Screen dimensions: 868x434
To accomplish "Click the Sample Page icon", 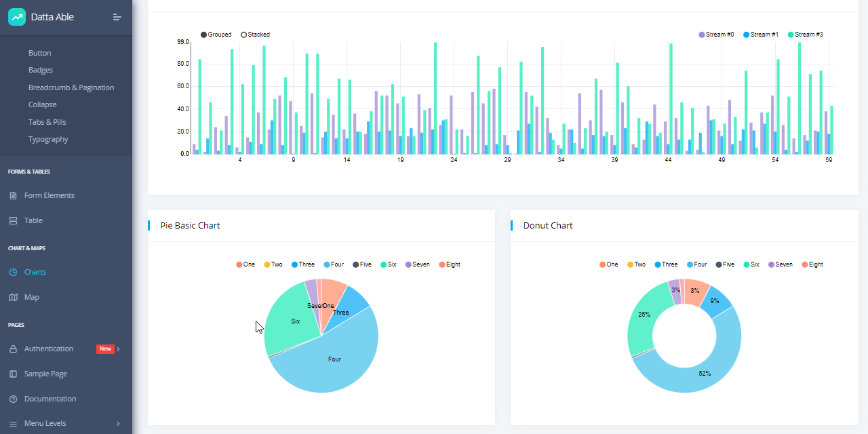I will (12, 374).
